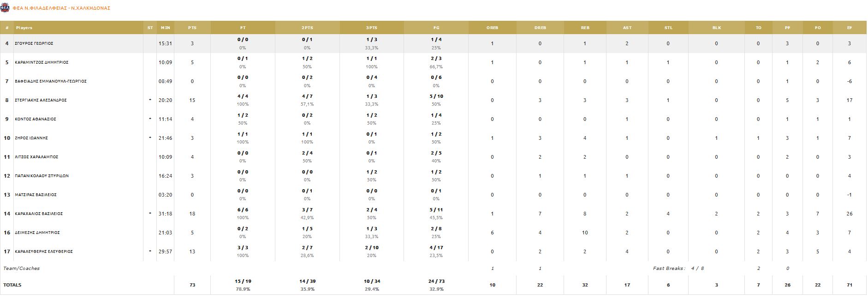This screenshot has height=299, width=868.
Task: Click the TOTALS row label
Action: coord(12,285)
